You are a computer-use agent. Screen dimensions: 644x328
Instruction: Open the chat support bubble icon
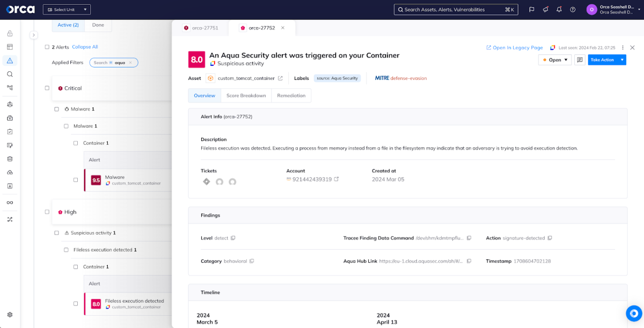[x=634, y=314]
